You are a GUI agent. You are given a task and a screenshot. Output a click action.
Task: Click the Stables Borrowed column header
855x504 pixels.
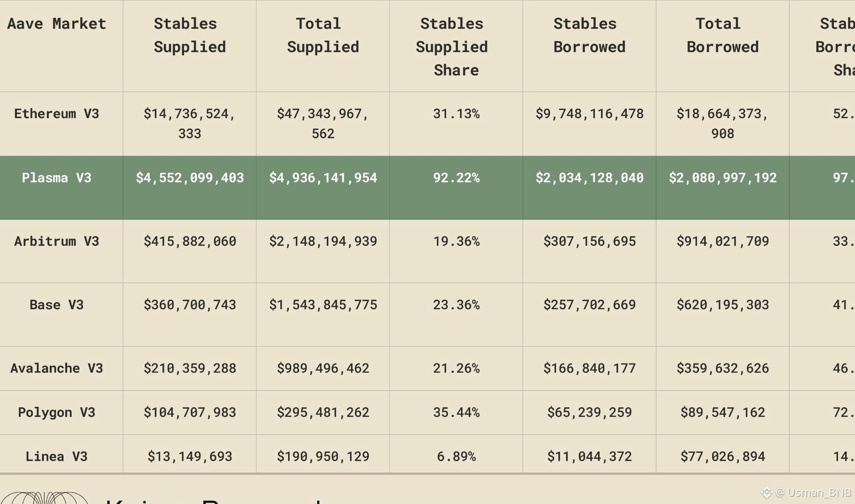pyautogui.click(x=589, y=35)
